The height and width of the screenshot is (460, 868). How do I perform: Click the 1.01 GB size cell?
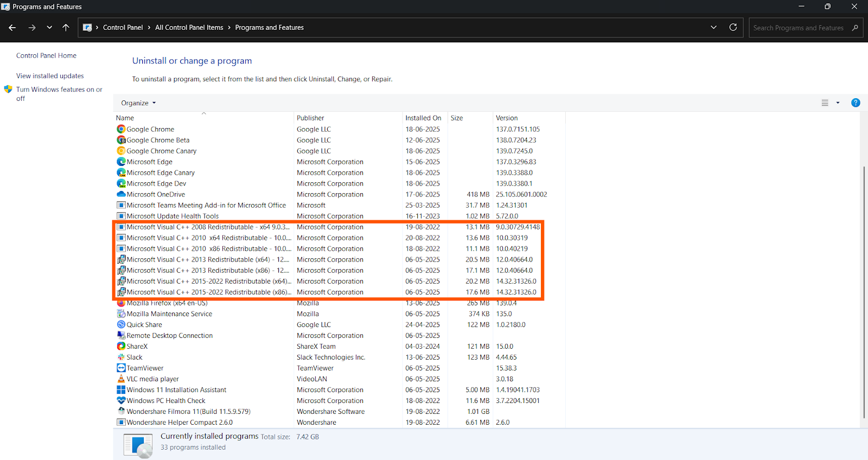(x=478, y=411)
